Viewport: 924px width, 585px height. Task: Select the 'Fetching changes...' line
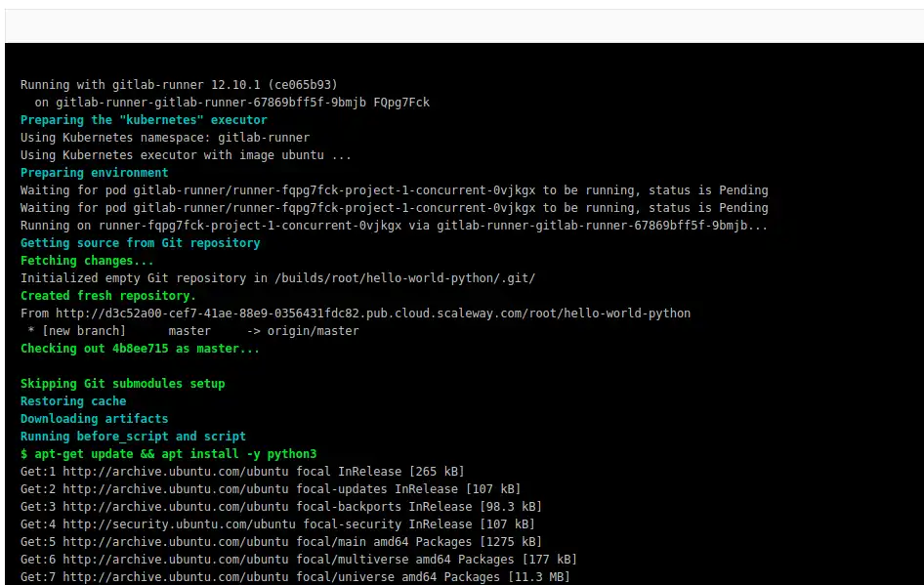[87, 261]
